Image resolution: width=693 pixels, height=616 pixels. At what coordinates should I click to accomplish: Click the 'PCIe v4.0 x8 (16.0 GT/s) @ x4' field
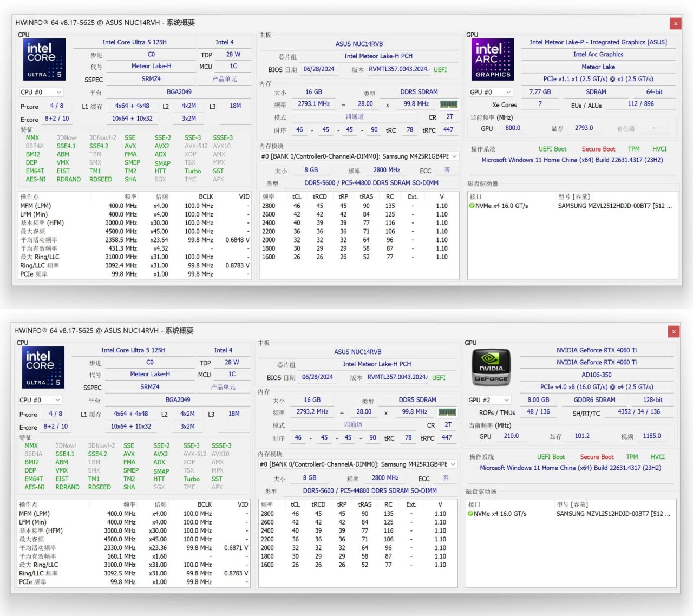point(597,387)
